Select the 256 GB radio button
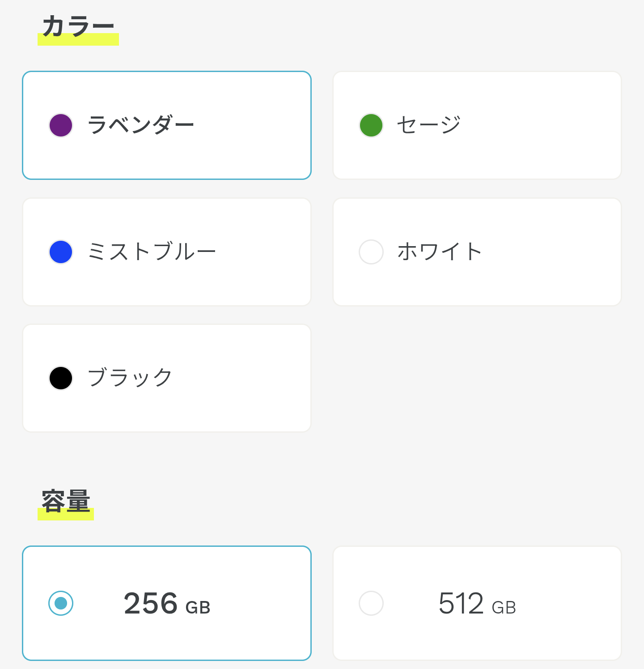 (x=61, y=603)
